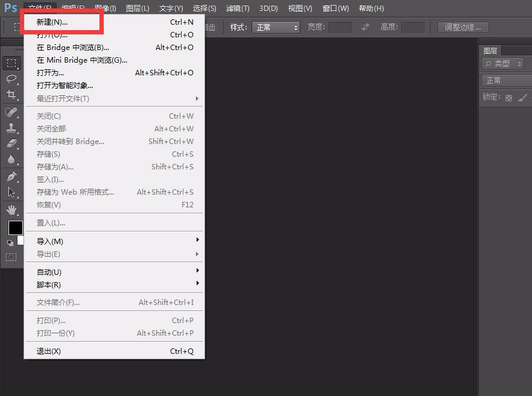532x396 pixels.
Task: Choose 在 Mini Bridge 中浏览(G)...
Action: [114, 60]
